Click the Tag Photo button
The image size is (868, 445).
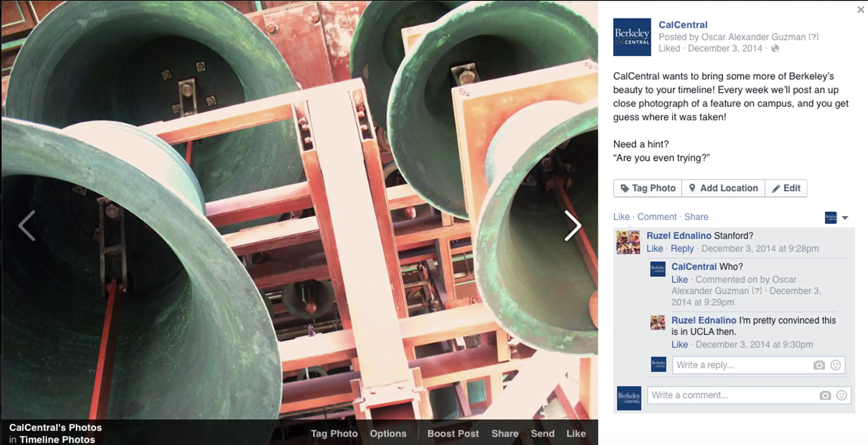tap(648, 188)
